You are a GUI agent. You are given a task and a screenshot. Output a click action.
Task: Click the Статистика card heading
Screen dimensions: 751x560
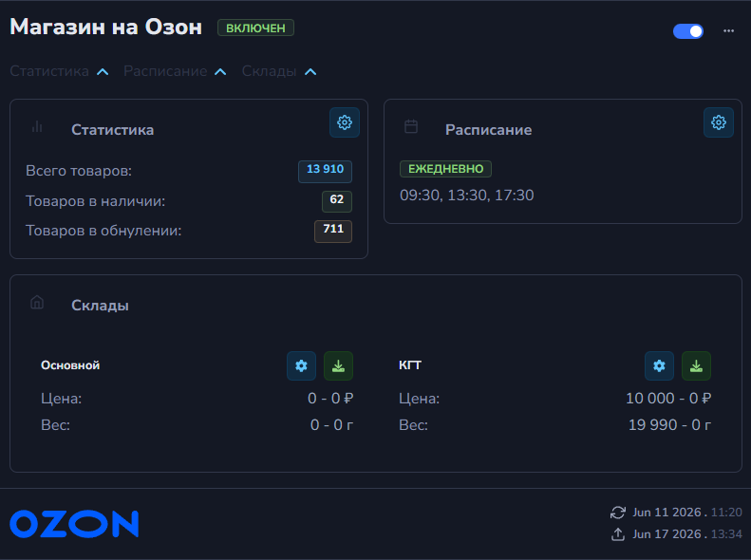tap(113, 130)
